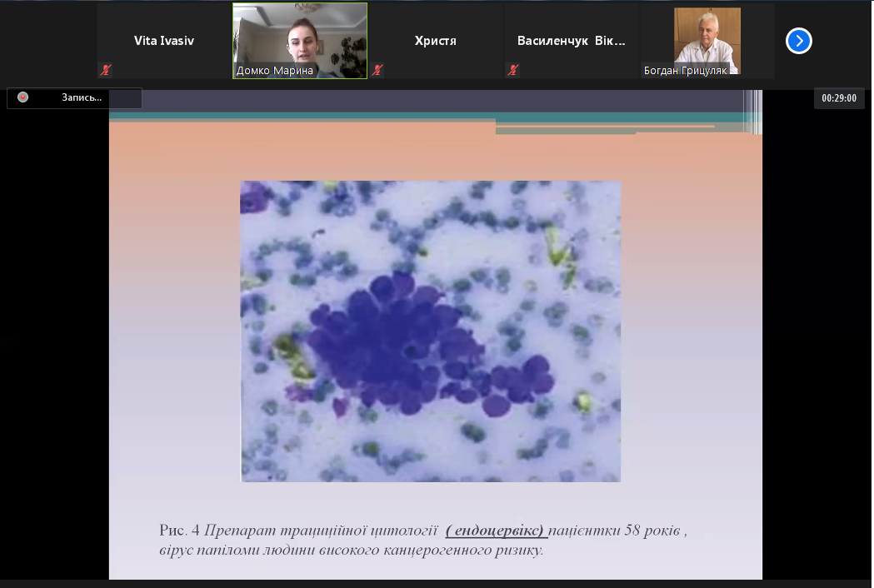Screen dimensions: 874x588
Task: Click muted microphone icon on Василенчук tile
Action: click(513, 70)
